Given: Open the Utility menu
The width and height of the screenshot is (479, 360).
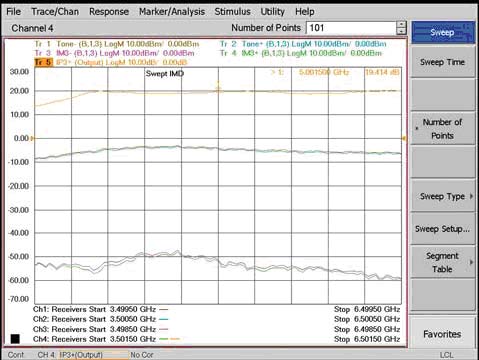Looking at the screenshot, I should (x=272, y=12).
